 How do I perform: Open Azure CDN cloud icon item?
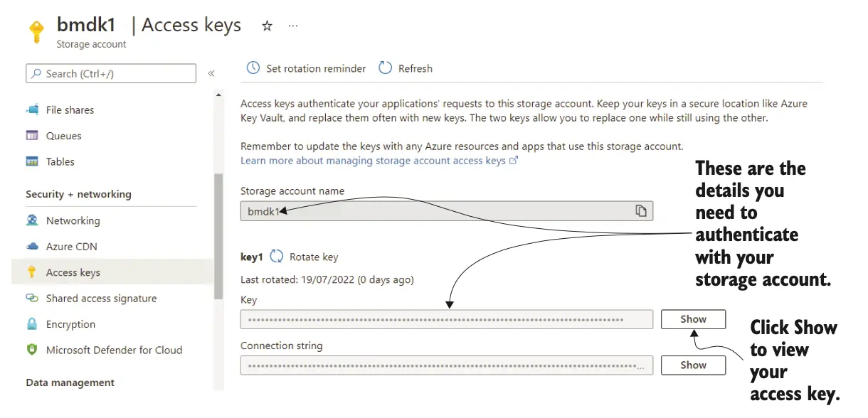click(32, 247)
